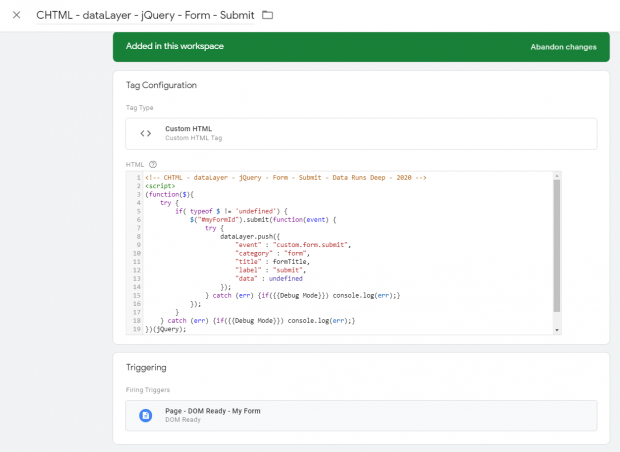Select the Custom HTML tag type row
620x452 pixels.
pos(360,133)
